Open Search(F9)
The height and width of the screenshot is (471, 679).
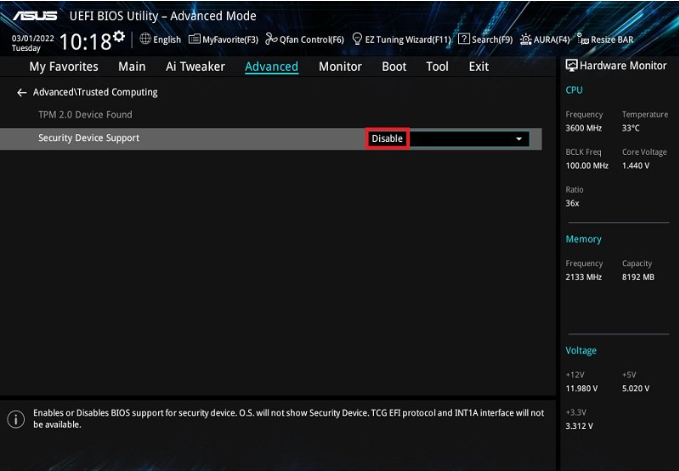click(485, 39)
